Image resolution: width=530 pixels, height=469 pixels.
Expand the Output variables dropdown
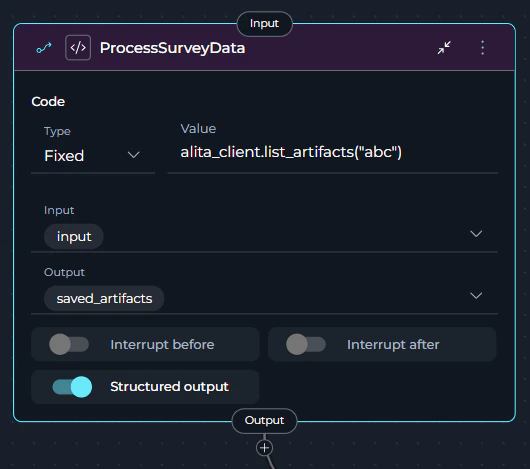click(476, 296)
